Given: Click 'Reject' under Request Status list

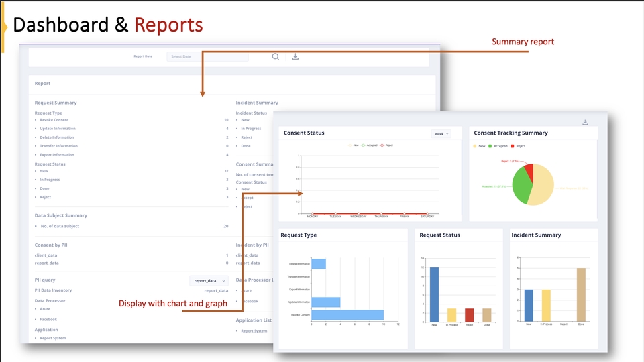Looking at the screenshot, I should click(45, 197).
